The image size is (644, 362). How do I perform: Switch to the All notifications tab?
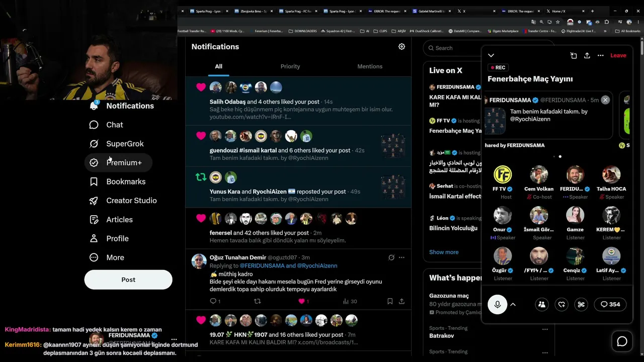tap(218, 66)
